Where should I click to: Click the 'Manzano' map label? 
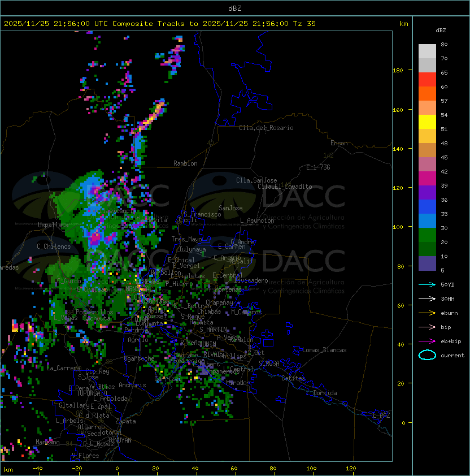click(x=47, y=442)
